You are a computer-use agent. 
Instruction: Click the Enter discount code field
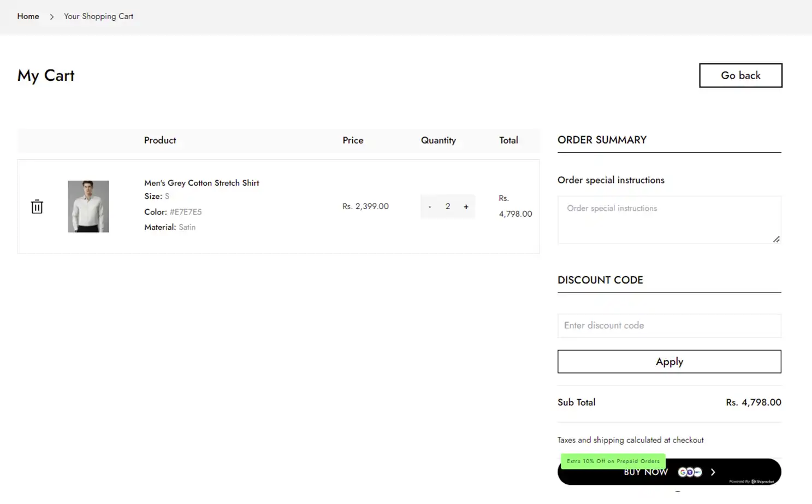tap(669, 325)
